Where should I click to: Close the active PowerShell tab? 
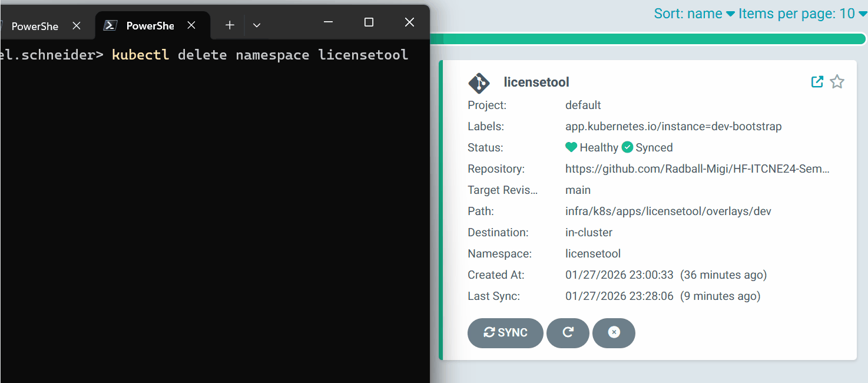tap(191, 25)
